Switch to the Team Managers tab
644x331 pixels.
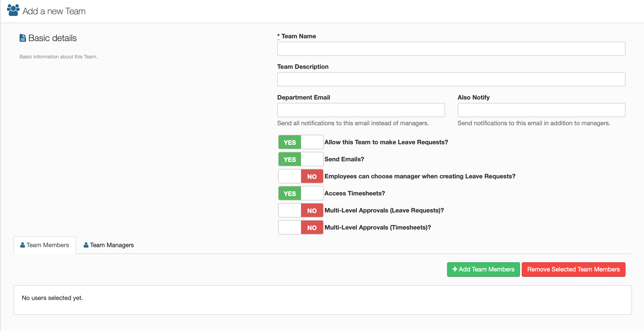click(109, 245)
